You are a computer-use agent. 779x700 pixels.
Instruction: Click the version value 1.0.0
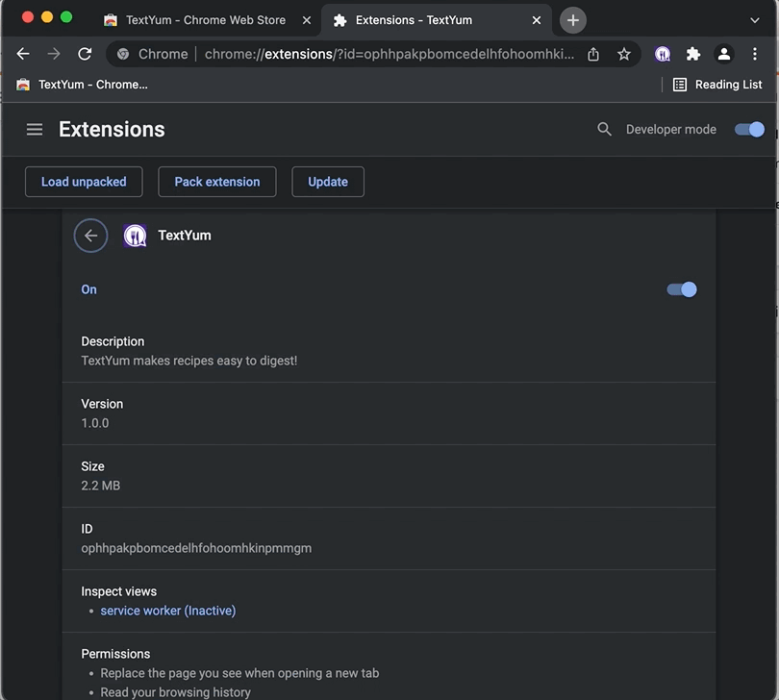click(95, 423)
